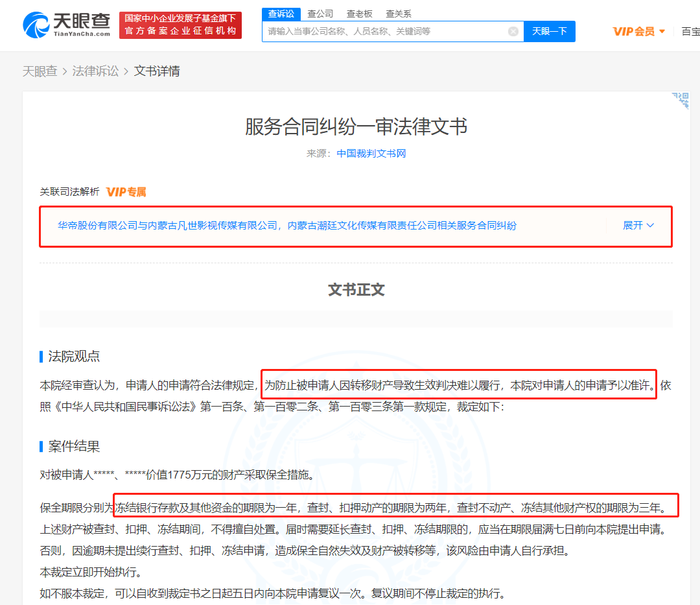The image size is (700, 605).
Task: Expand the related analysis with 展开
Action: [638, 226]
